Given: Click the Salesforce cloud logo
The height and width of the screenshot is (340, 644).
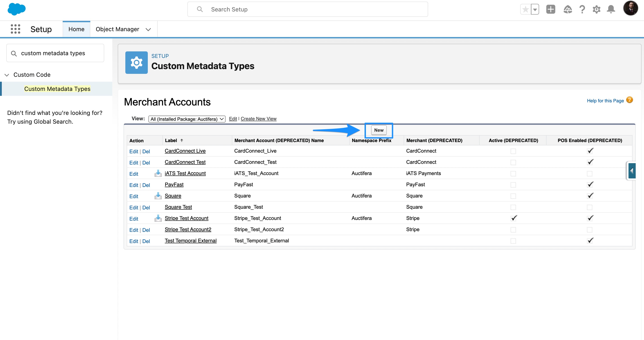Looking at the screenshot, I should (x=16, y=9).
